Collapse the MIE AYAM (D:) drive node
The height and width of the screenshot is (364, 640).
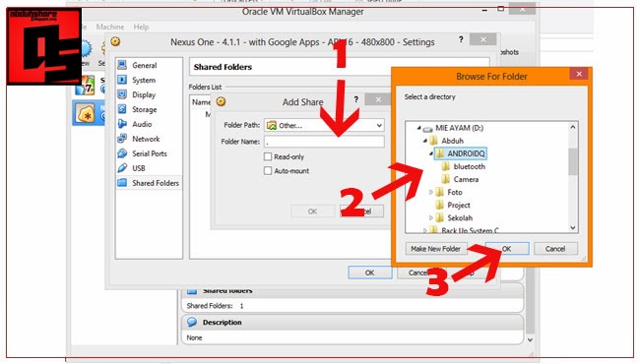pyautogui.click(x=418, y=128)
